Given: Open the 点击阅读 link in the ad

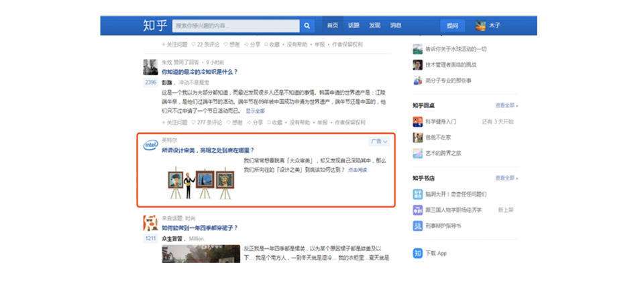Looking at the screenshot, I should tap(357, 170).
